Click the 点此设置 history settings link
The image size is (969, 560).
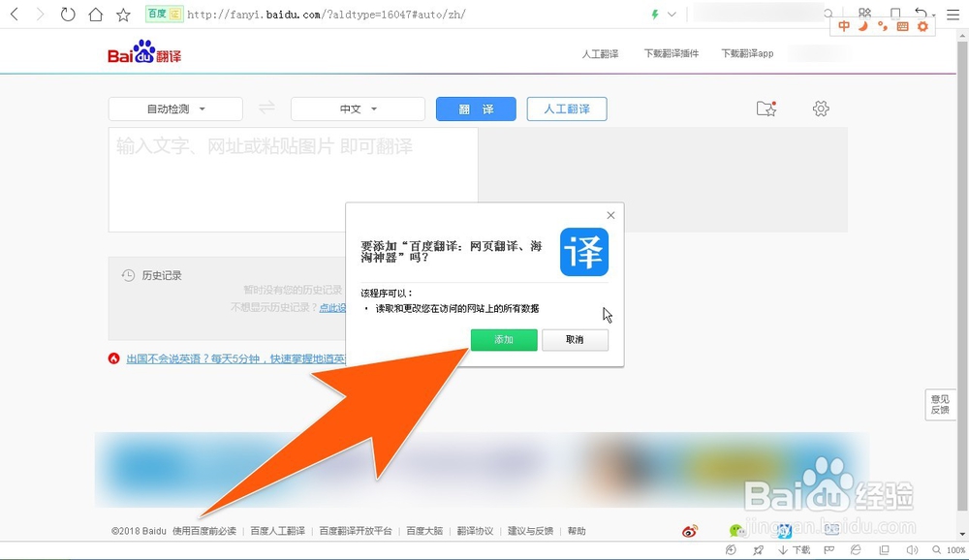click(332, 308)
